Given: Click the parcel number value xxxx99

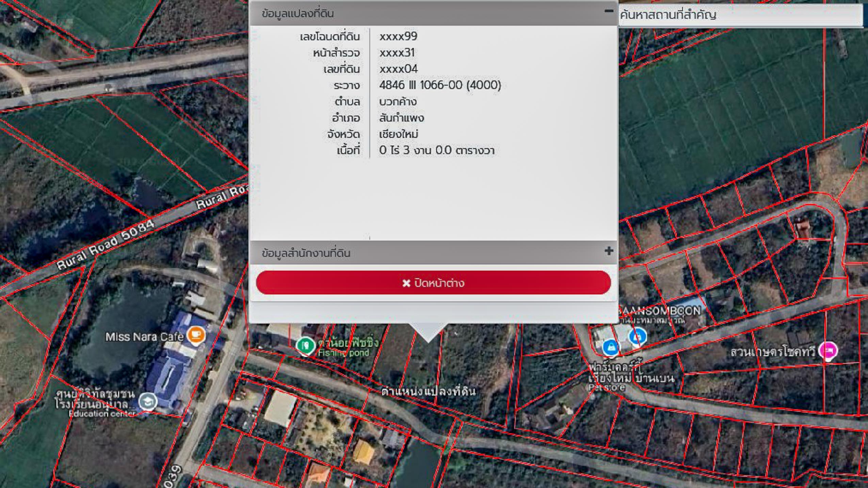Looking at the screenshot, I should point(398,36).
